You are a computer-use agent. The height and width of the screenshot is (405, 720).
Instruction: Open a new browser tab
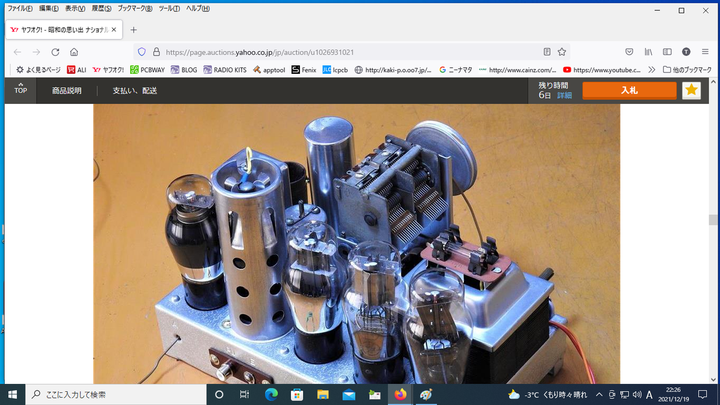point(134,30)
